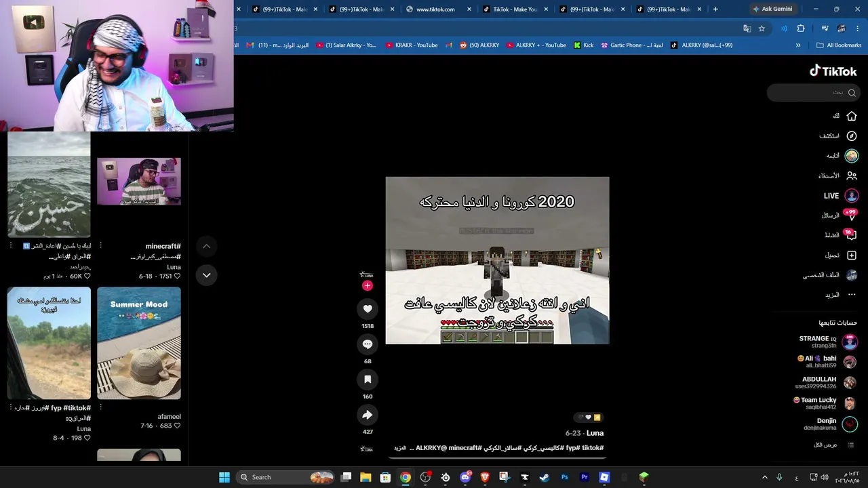Viewport: 868px width, 488px height.
Task: Open the ALKRKY + YouTube bookmark
Action: point(536,45)
